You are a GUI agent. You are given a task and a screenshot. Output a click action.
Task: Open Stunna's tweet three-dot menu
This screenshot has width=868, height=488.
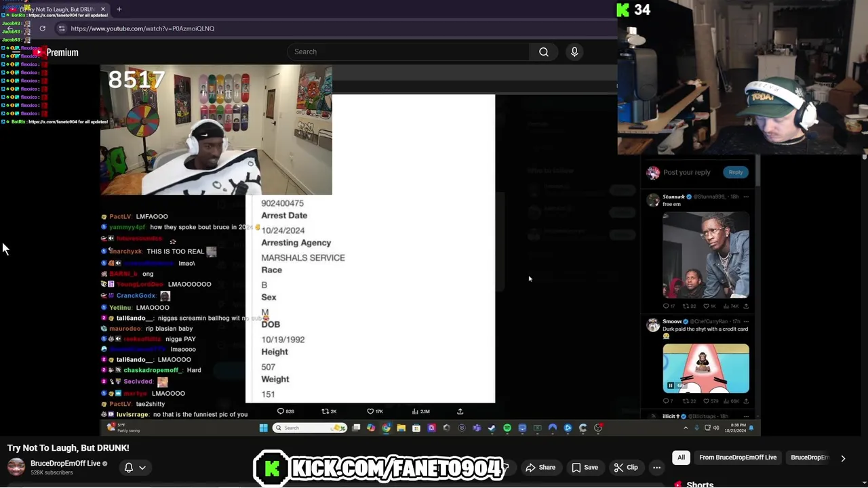746,197
